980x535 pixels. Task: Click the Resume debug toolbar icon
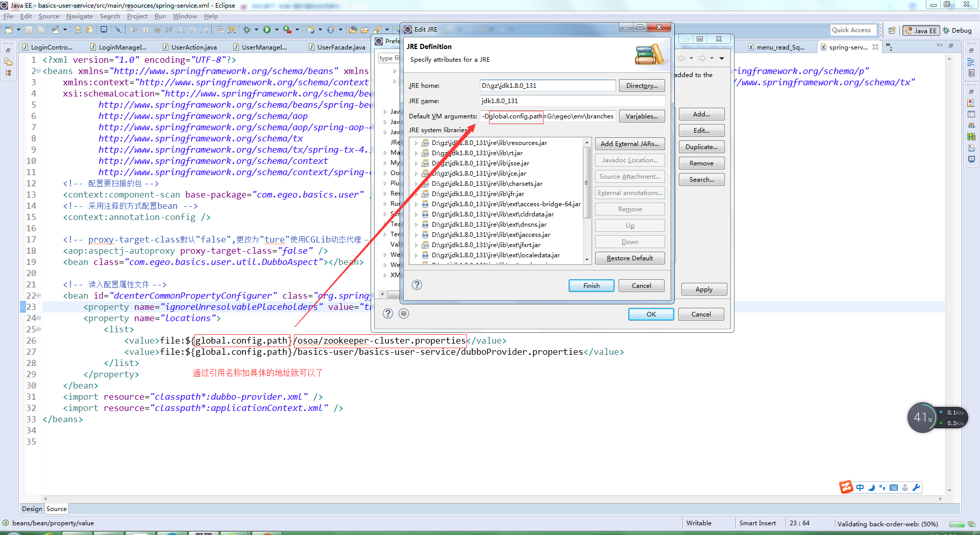(134, 30)
